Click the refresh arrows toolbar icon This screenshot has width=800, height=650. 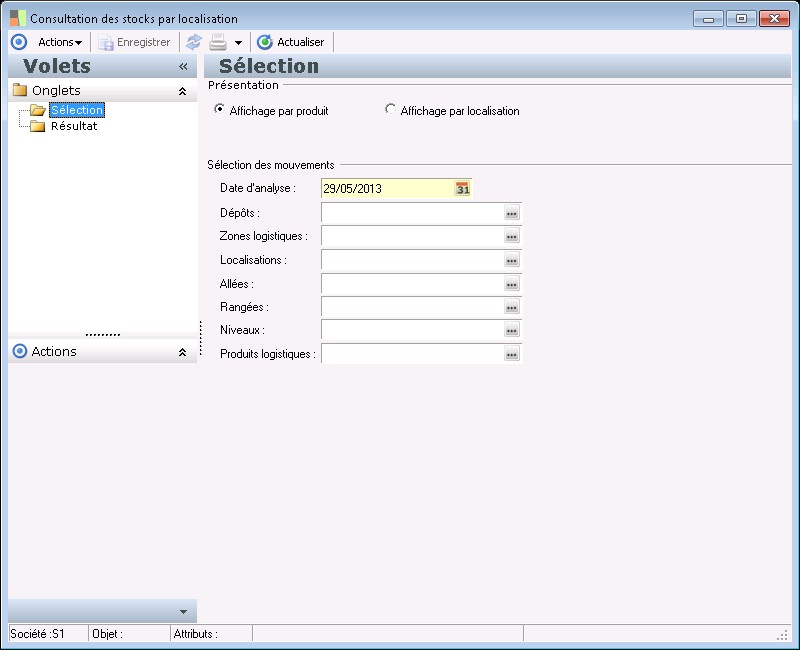click(193, 42)
